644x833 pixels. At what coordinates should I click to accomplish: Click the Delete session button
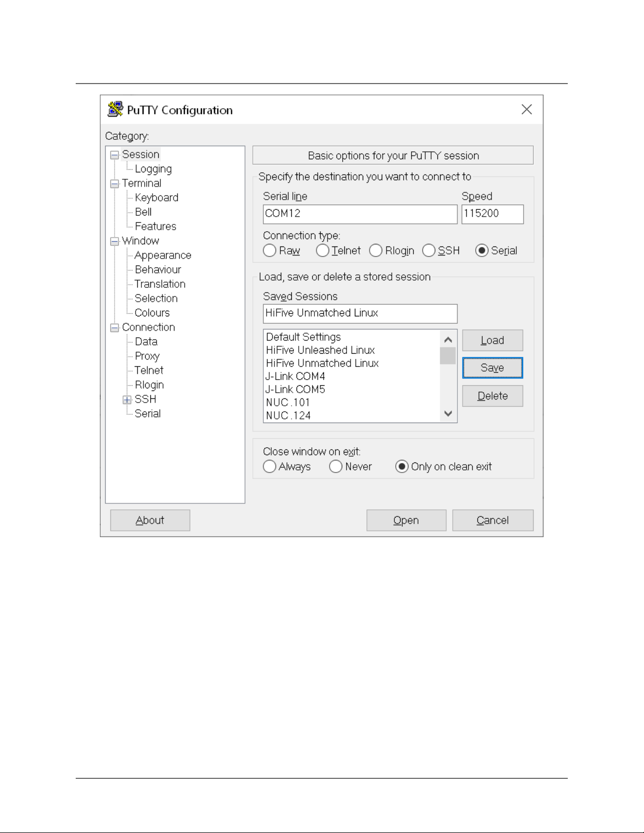point(493,396)
